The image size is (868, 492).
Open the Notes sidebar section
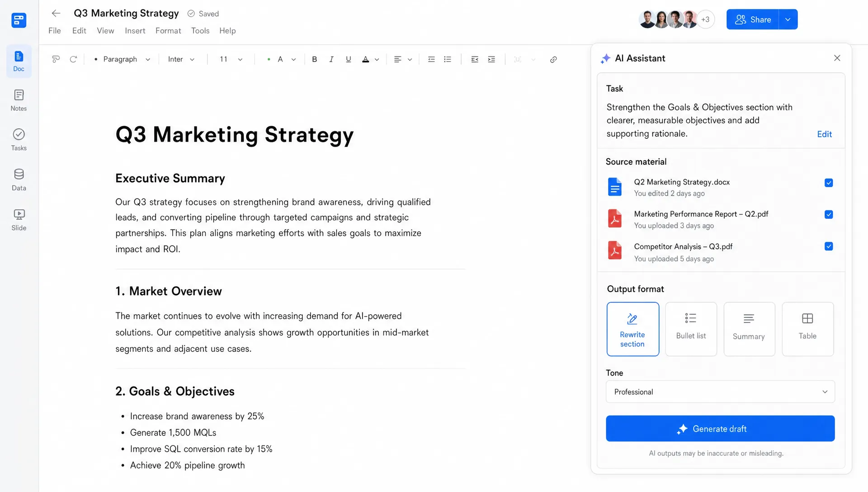coord(19,100)
